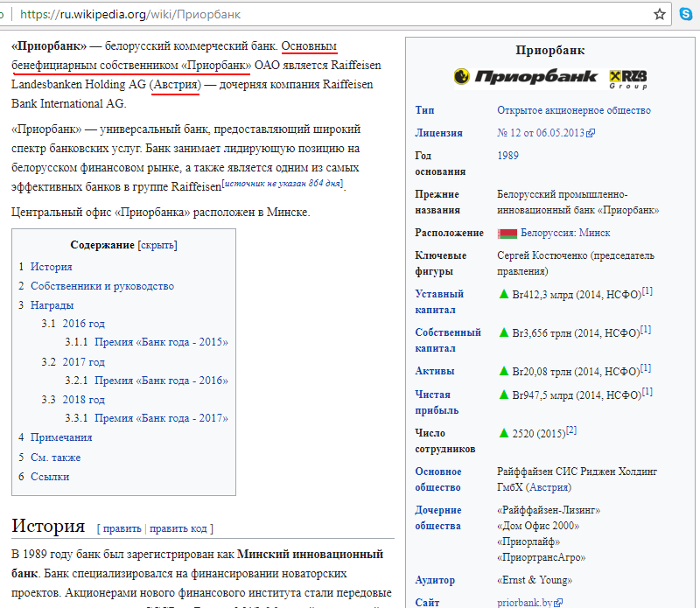Click the green arrow beside Br947,5 млрд

[x=504, y=395]
